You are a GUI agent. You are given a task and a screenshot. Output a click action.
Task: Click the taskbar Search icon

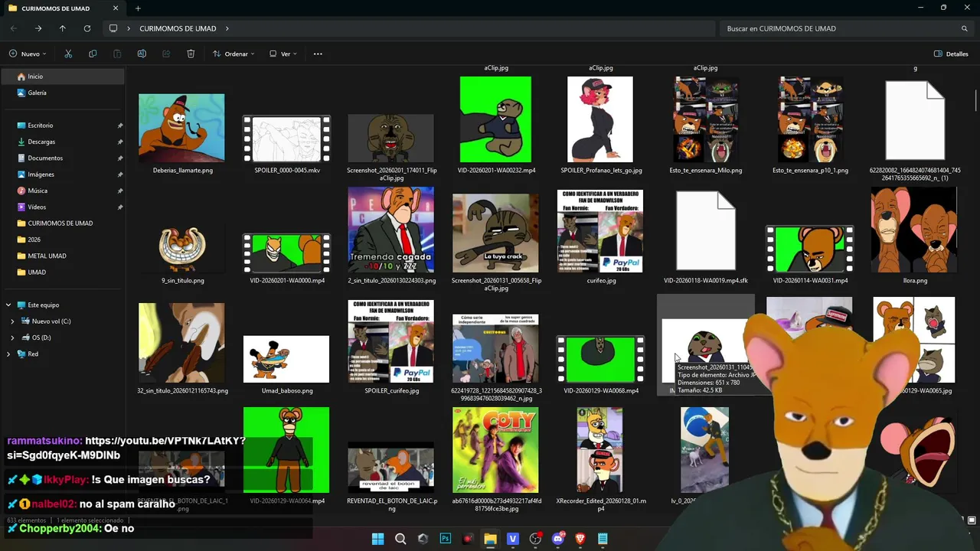400,539
